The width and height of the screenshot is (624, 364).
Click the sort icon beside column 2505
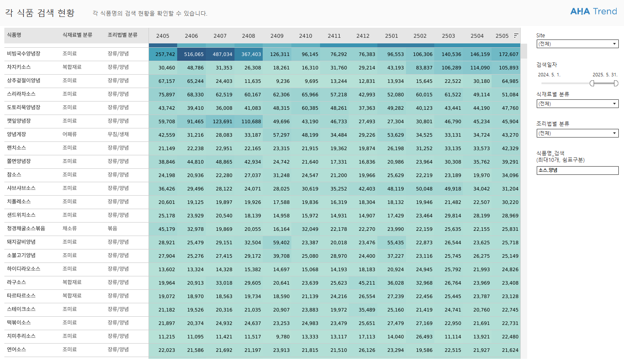[516, 36]
